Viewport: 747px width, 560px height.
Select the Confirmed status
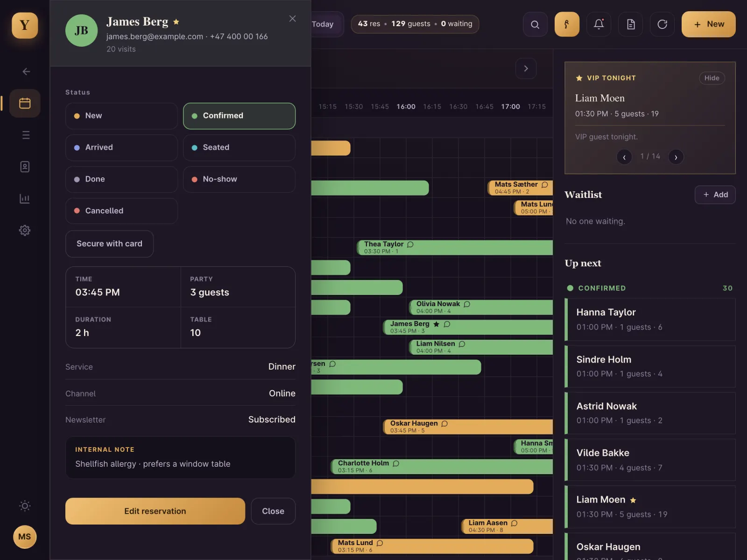[239, 116]
